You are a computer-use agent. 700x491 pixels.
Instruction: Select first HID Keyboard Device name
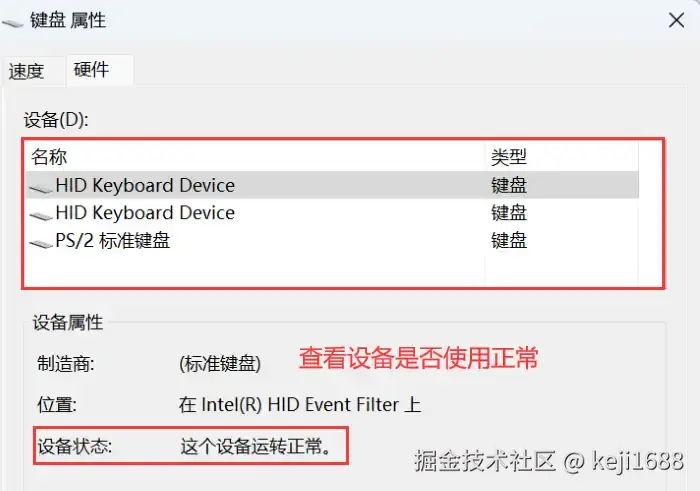click(x=145, y=185)
